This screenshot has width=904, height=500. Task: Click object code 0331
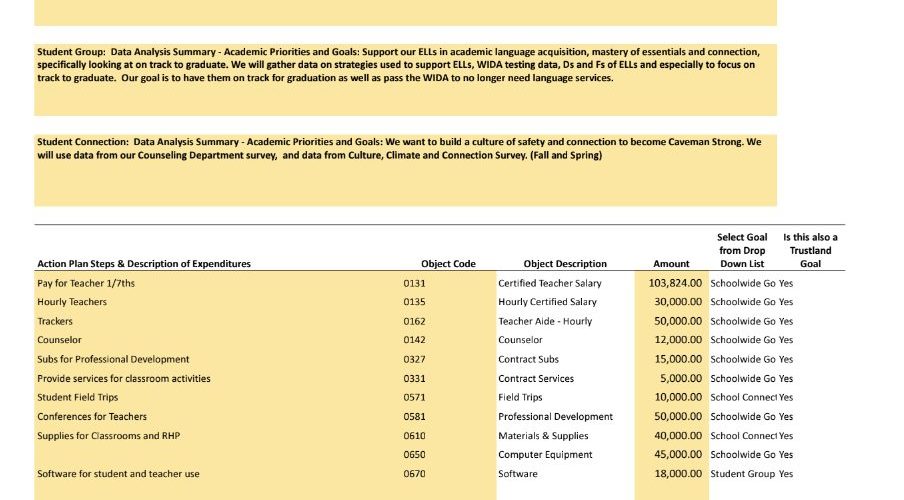pos(415,378)
